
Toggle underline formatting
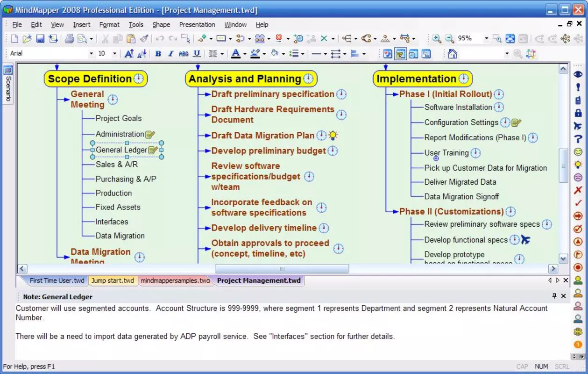coord(197,54)
